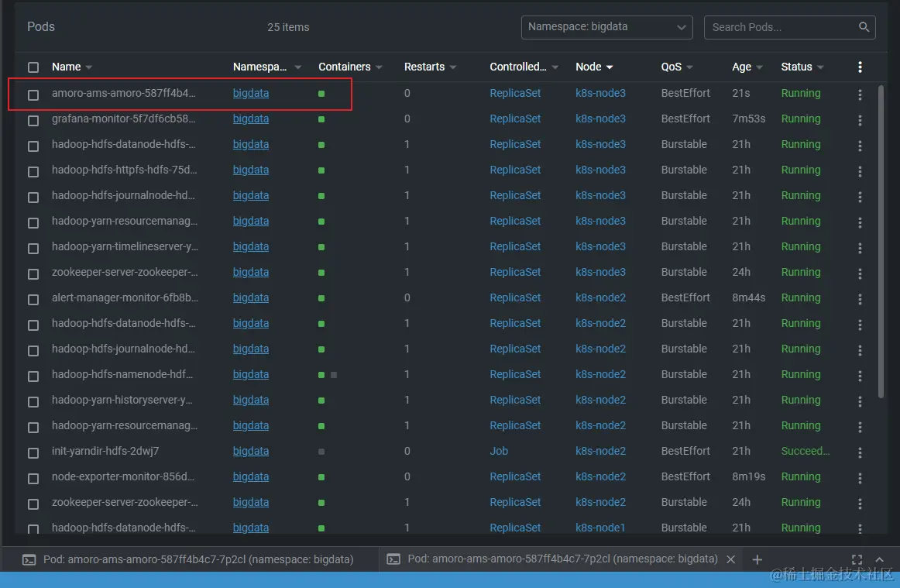Open actions menu for node-exporter-monitor pod row
Image resolution: width=900 pixels, height=588 pixels.
[x=860, y=478]
